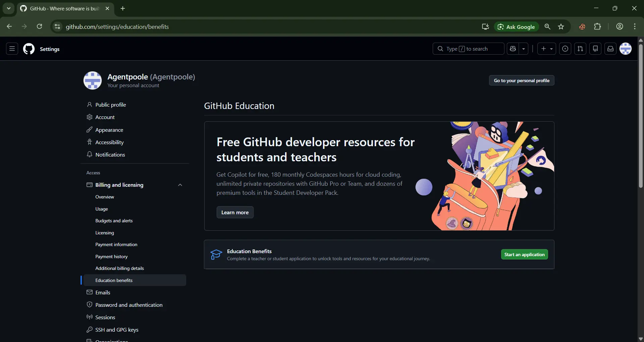Click the Settings header title
This screenshot has width=644, height=342.
point(50,49)
